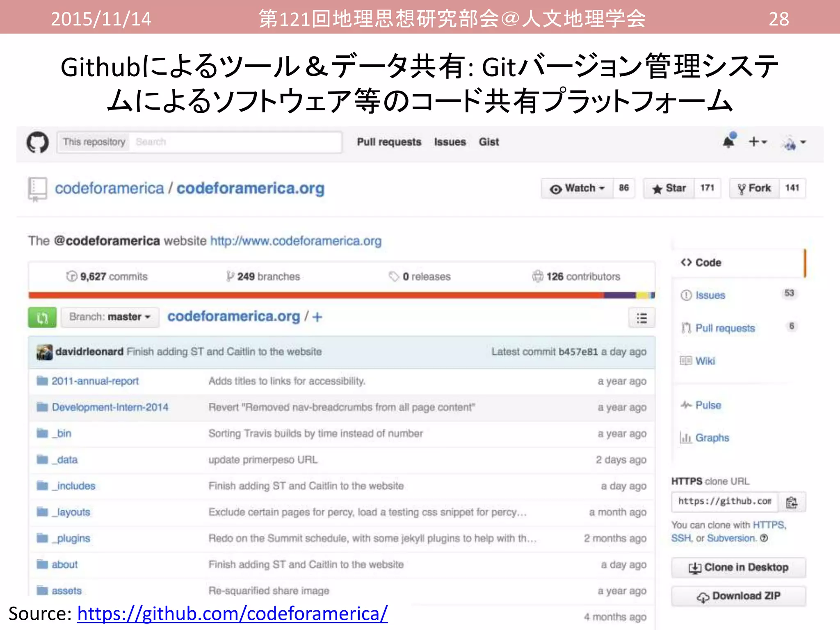Click the orange language statistics bar

tap(316, 295)
